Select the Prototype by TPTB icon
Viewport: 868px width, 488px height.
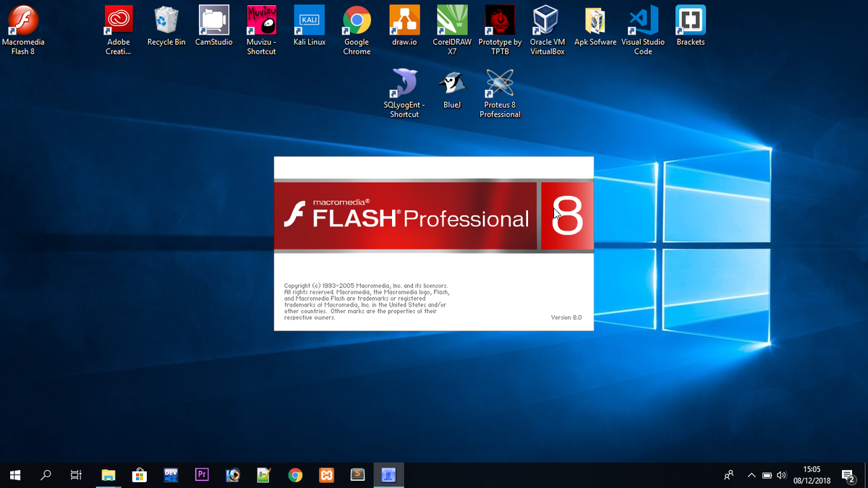500,30
